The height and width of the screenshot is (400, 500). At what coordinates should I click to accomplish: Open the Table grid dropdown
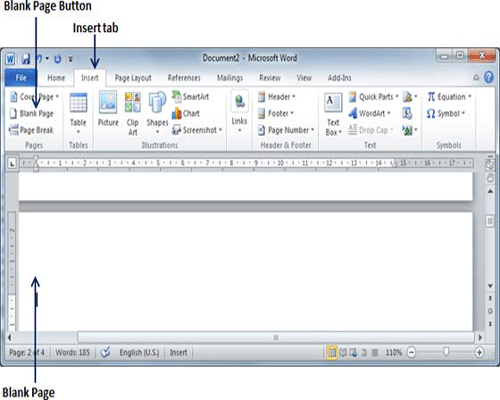click(x=78, y=114)
